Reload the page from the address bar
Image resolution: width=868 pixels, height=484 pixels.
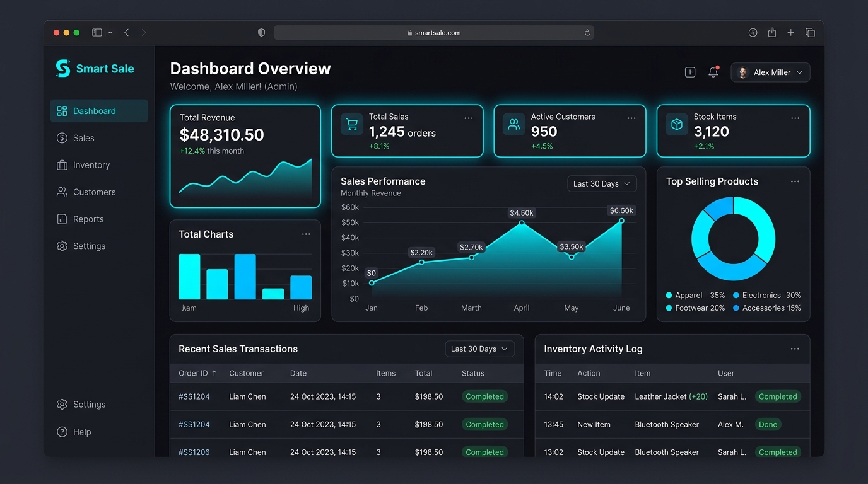[587, 33]
